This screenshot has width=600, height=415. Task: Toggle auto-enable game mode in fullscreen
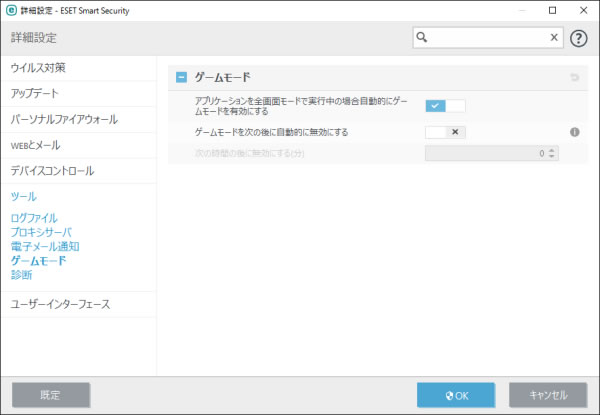(445, 106)
